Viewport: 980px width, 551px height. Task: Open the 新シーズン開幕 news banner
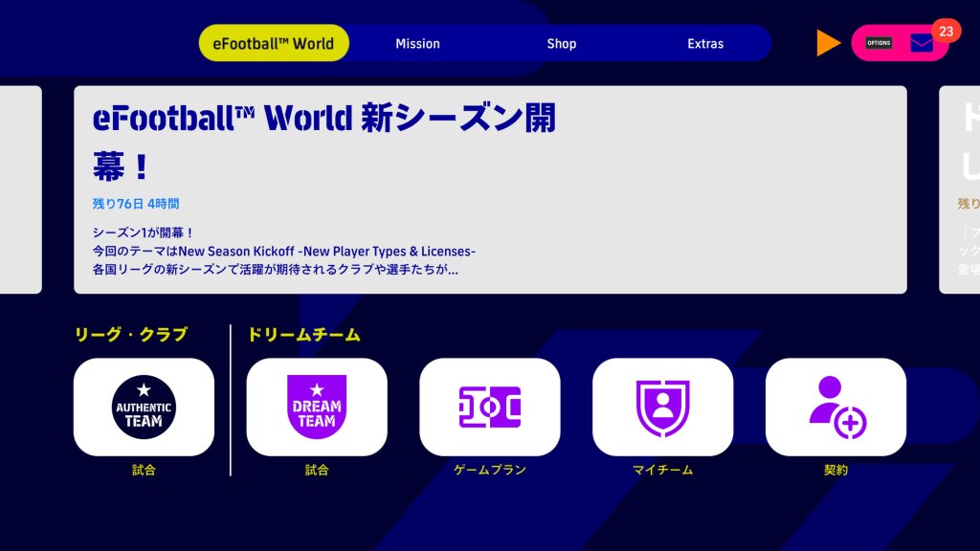(x=490, y=190)
